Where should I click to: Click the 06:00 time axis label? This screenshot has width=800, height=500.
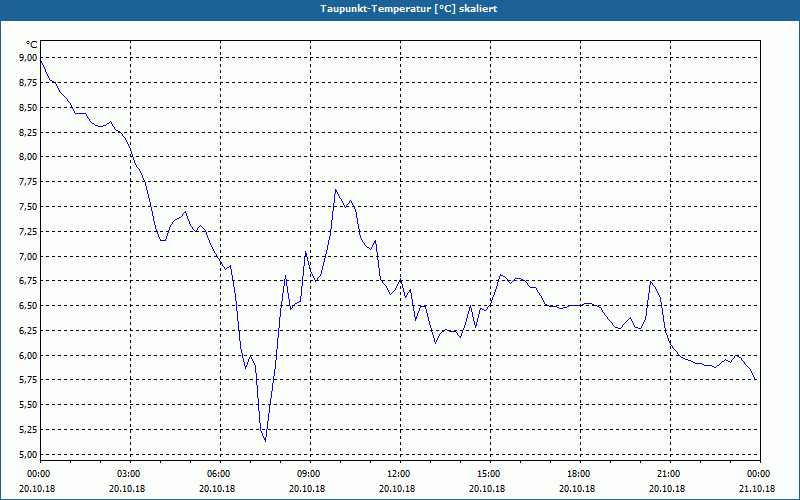point(220,474)
